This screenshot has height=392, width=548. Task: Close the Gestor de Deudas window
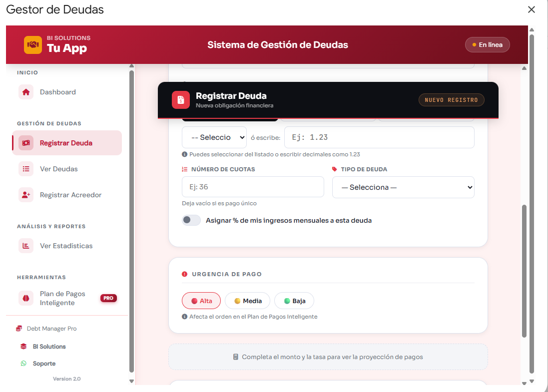(x=531, y=9)
